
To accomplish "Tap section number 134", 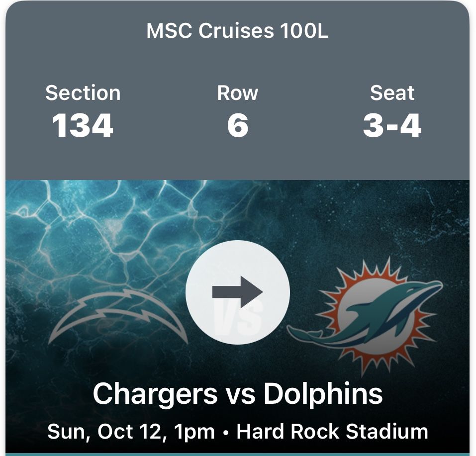I will tap(83, 125).
